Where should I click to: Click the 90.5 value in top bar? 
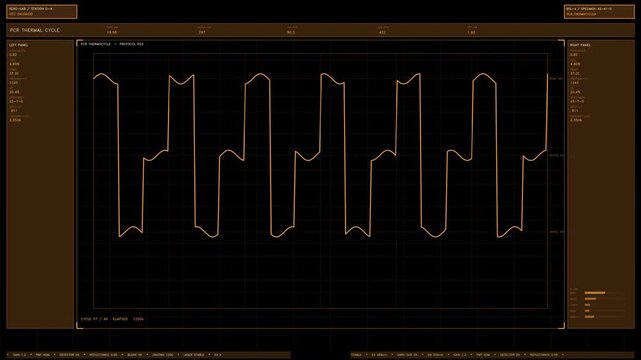tap(291, 32)
